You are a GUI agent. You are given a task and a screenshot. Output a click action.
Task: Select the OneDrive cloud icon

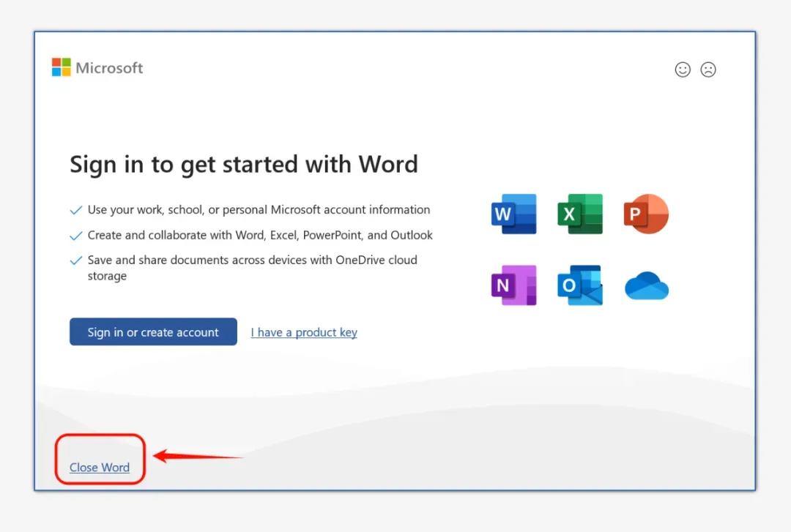(647, 285)
